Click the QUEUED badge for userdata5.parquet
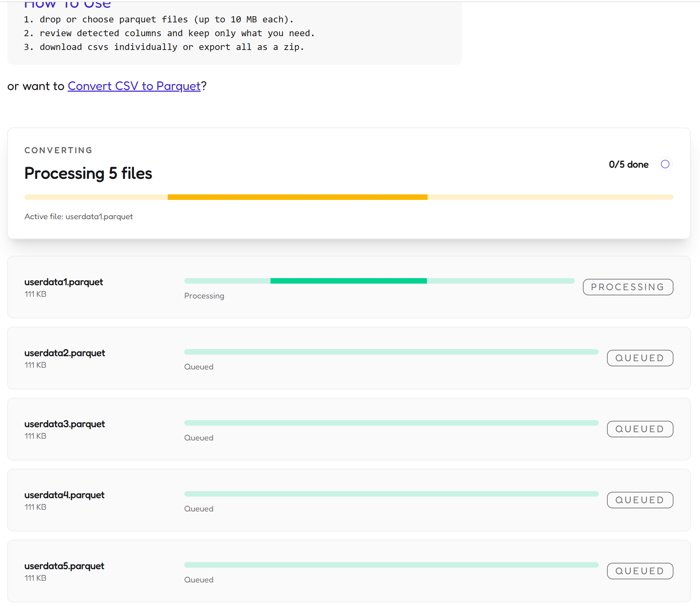The width and height of the screenshot is (700, 610). coord(640,571)
